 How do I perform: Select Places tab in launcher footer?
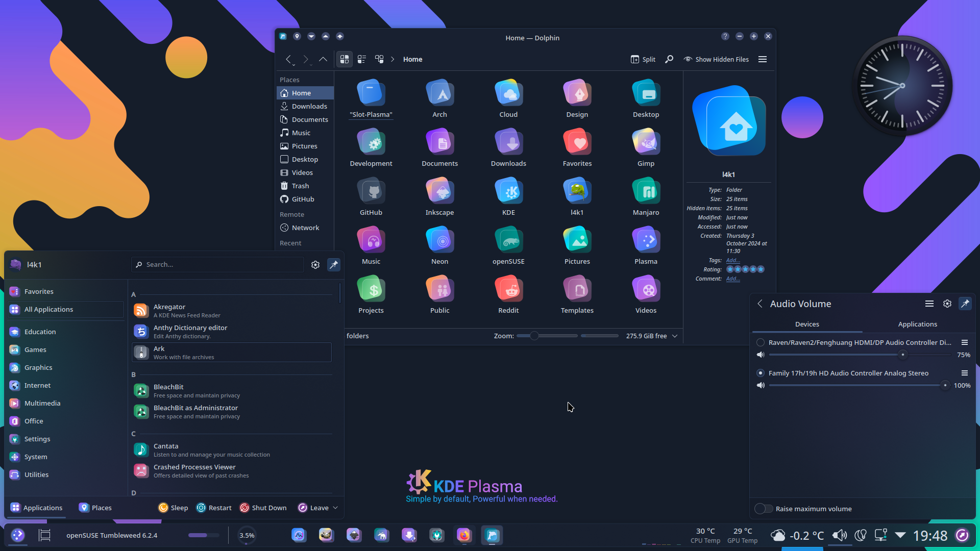click(x=95, y=508)
